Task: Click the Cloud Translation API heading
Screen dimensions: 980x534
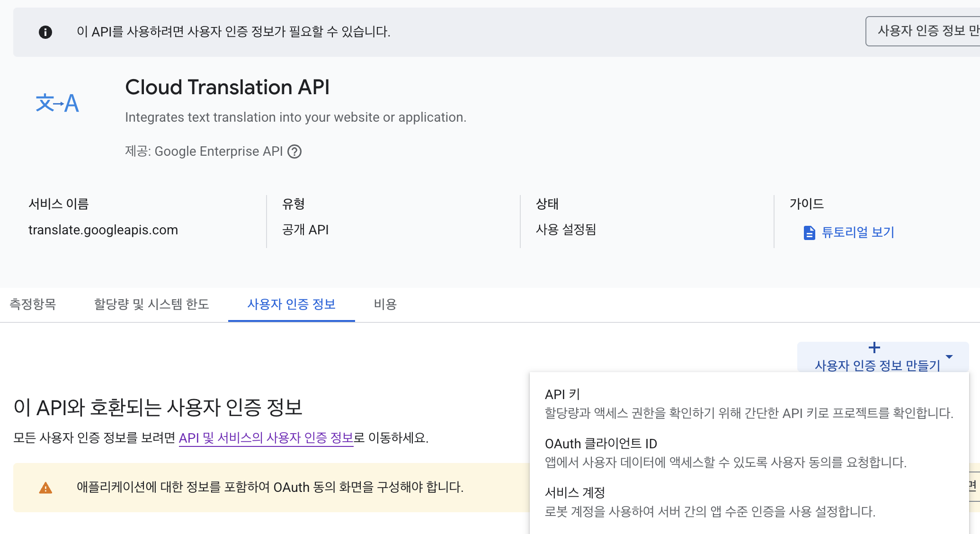Action: [x=227, y=88]
